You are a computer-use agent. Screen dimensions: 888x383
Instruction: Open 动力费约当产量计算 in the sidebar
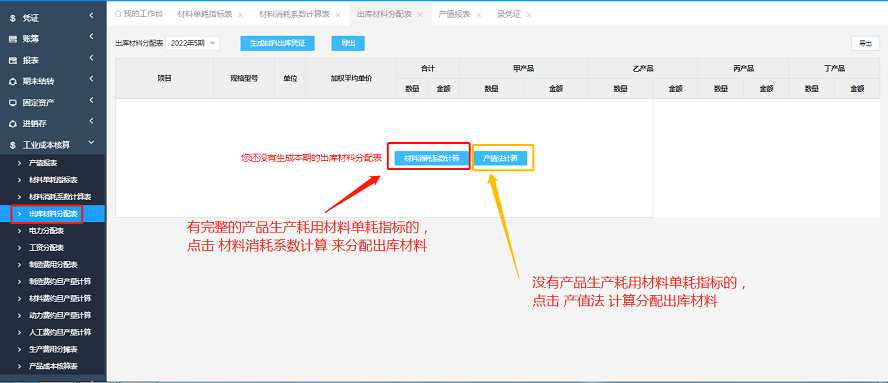60,315
